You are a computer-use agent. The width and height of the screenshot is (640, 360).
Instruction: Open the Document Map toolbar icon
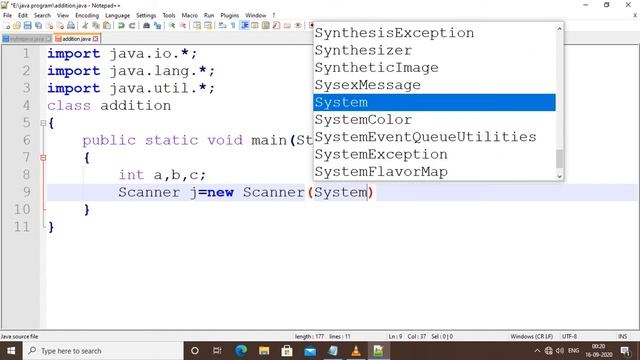coord(265,25)
